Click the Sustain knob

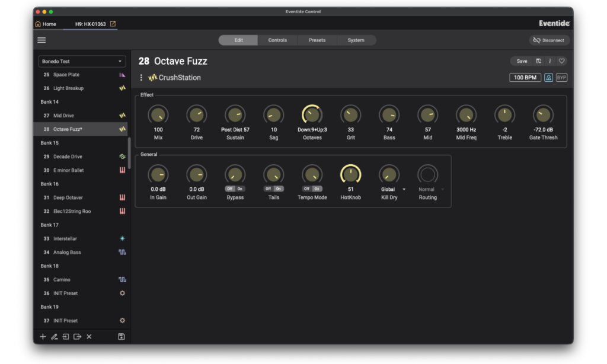coord(235,114)
